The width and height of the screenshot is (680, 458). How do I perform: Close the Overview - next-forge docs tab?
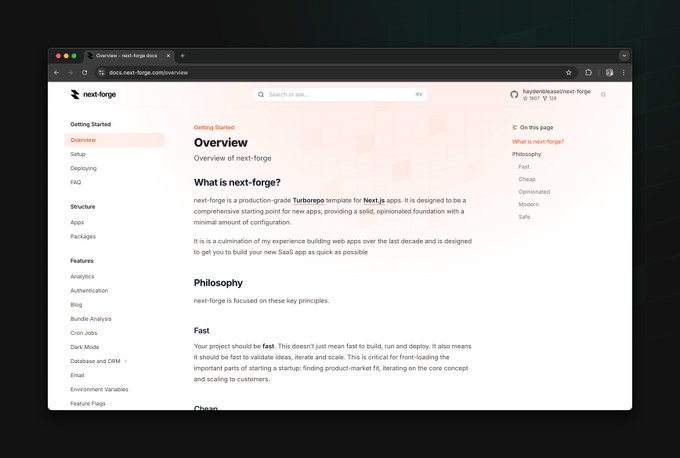point(168,56)
